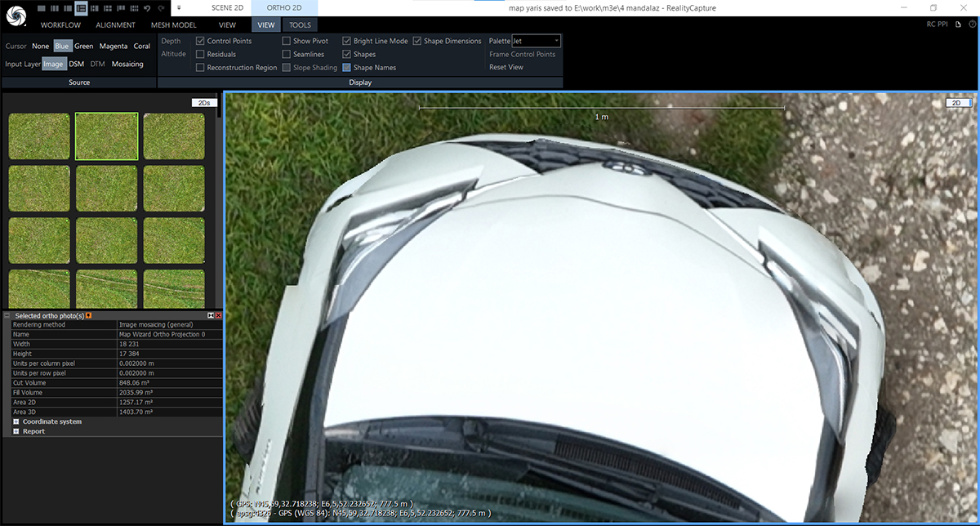Viewport: 980px width, 526px height.
Task: Set cursor color to None
Action: pos(41,46)
